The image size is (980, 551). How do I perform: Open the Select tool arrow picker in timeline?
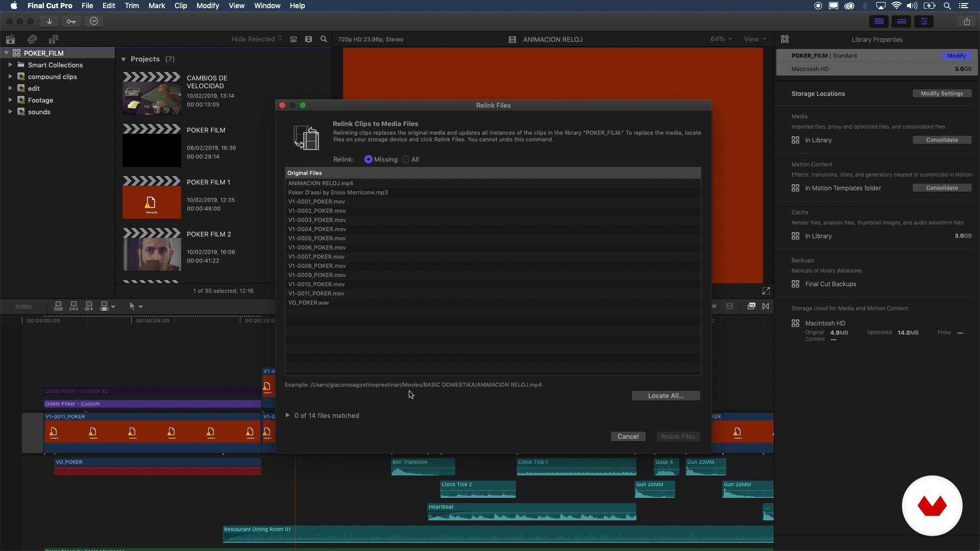(x=136, y=306)
